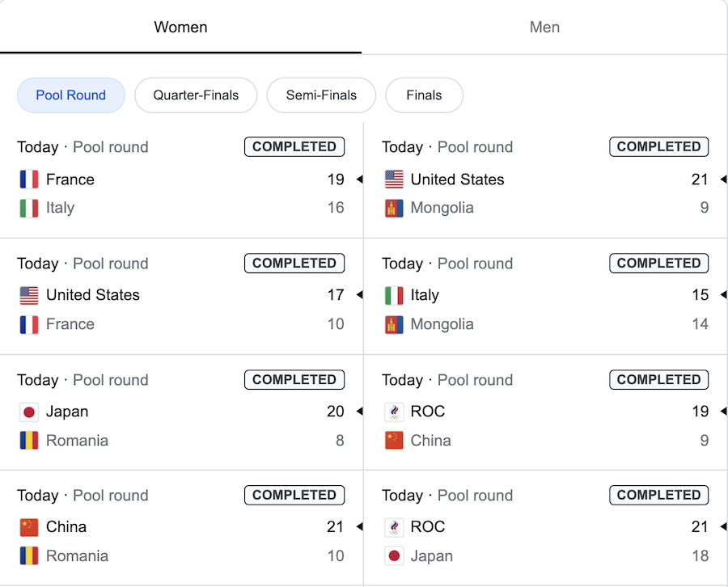
Task: Click COMPLETED badge on China vs Romania
Action: pos(294,495)
